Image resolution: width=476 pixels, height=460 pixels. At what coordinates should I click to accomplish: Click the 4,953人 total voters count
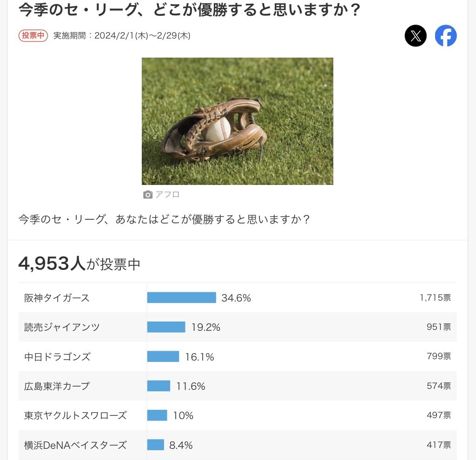point(52,264)
